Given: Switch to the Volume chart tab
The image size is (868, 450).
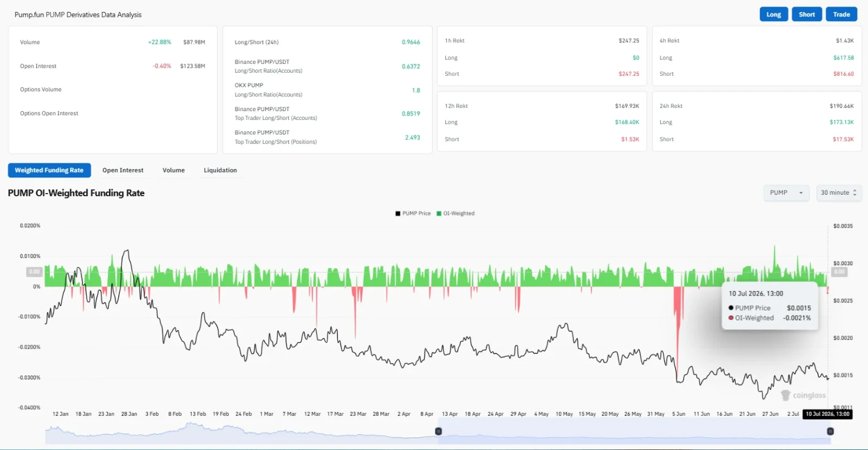Looking at the screenshot, I should [174, 170].
